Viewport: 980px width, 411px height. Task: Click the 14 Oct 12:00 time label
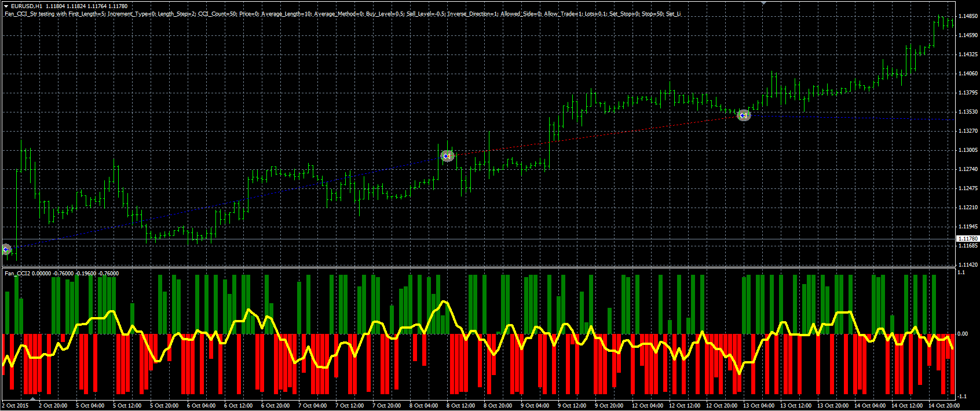(907, 406)
